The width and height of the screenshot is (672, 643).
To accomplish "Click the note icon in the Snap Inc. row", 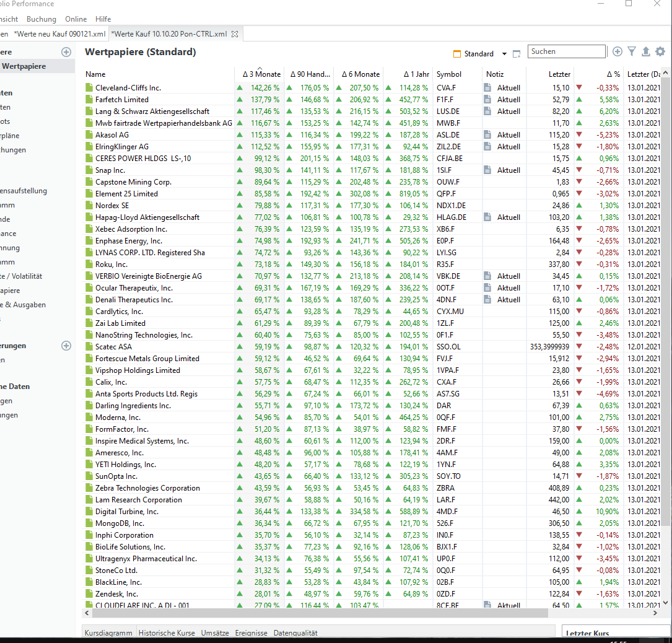I will click(x=487, y=170).
